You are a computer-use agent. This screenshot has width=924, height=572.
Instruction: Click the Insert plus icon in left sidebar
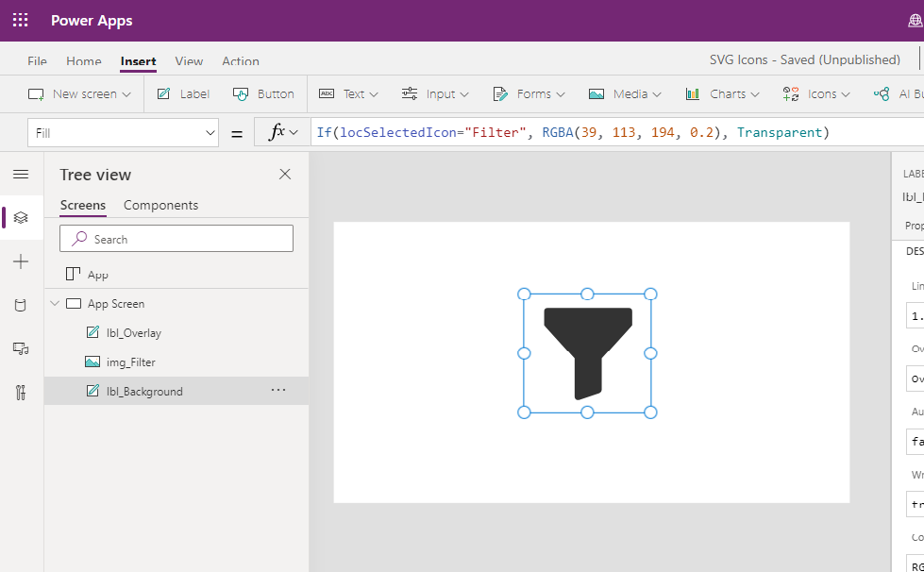pyautogui.click(x=21, y=261)
